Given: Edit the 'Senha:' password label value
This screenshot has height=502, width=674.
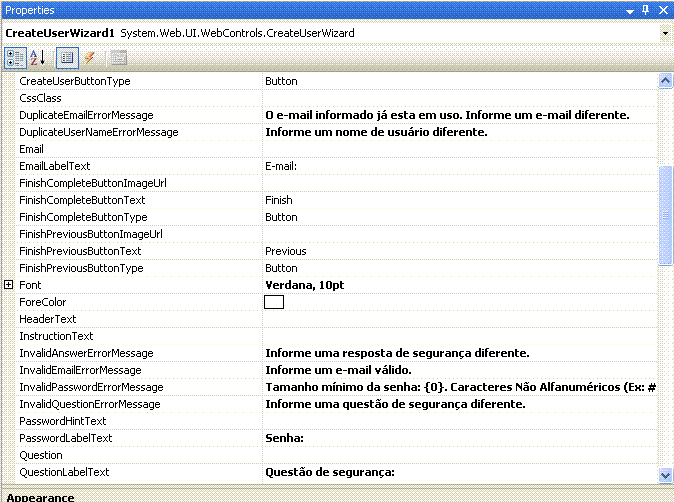Looking at the screenshot, I should (x=460, y=438).
